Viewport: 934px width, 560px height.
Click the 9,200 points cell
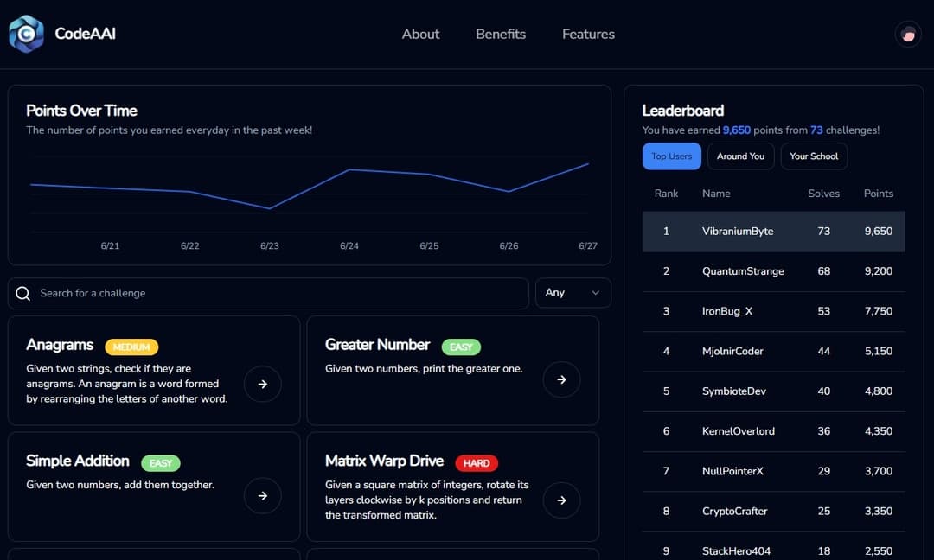[879, 271]
